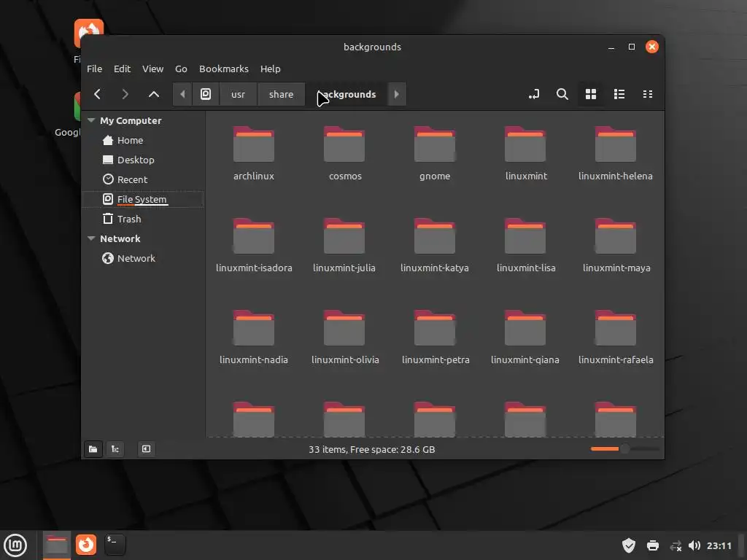Viewport: 747px width, 560px height.
Task: Show places in the sidebar
Action: tap(93, 449)
